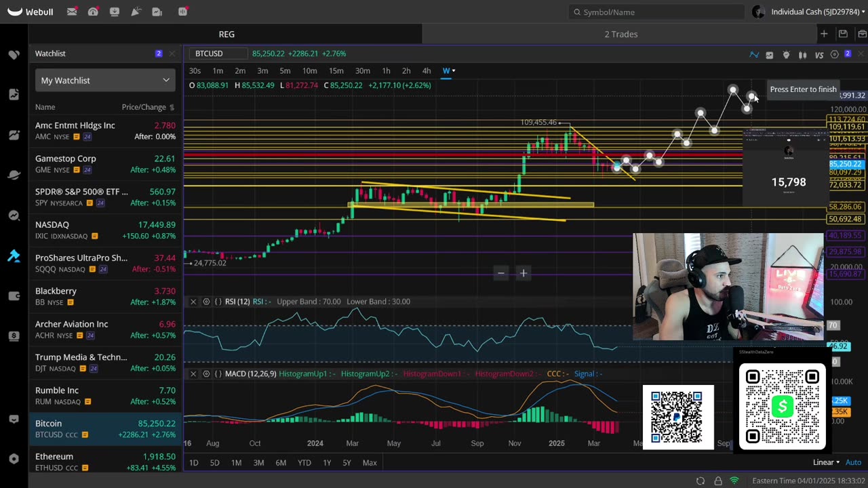Click the chart snapshot image icon

click(x=770, y=54)
